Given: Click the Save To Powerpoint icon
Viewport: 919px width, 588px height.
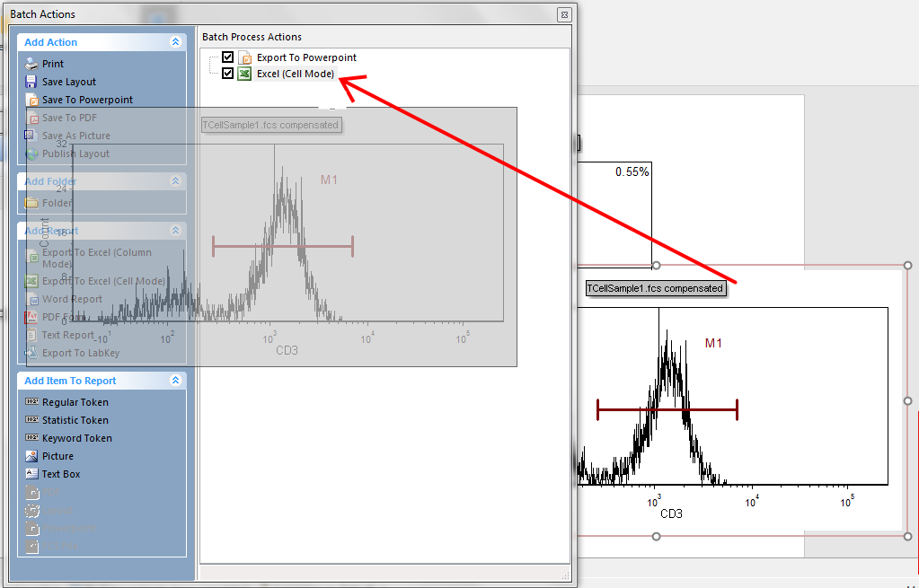Looking at the screenshot, I should pos(31,100).
